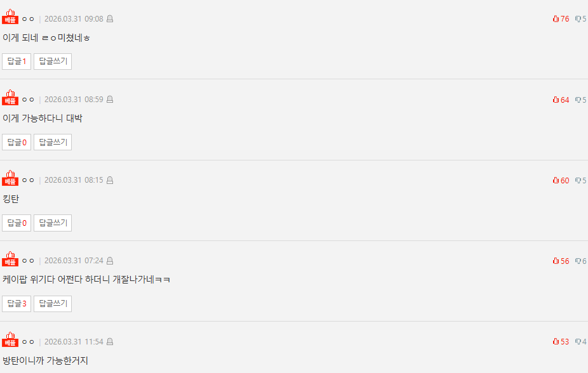Like the comment with 56 upvotes

pos(561,261)
